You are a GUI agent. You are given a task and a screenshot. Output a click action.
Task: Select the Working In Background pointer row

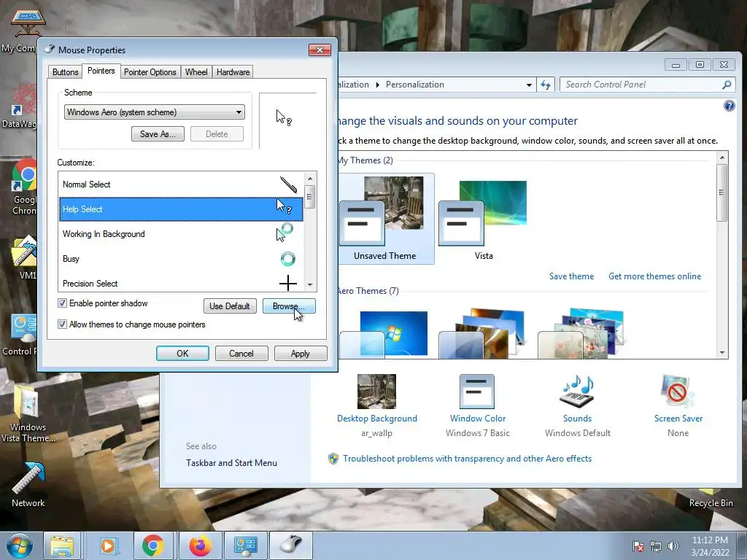[181, 234]
